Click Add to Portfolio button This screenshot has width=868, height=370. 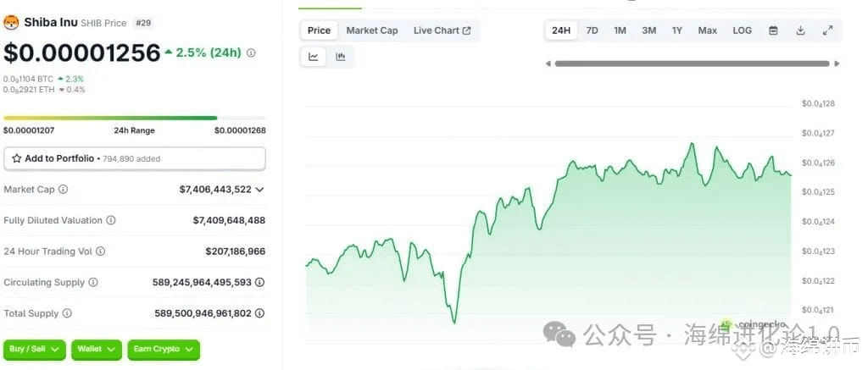coord(135,158)
